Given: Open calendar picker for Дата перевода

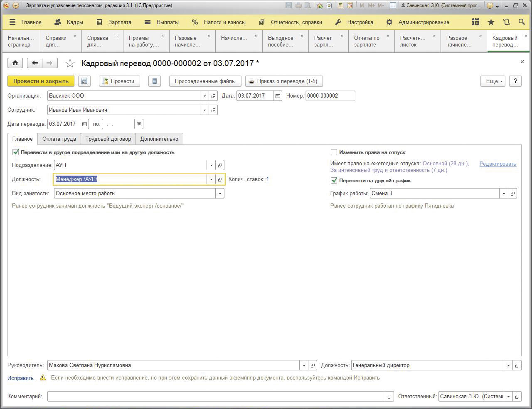Looking at the screenshot, I should pyautogui.click(x=84, y=124).
